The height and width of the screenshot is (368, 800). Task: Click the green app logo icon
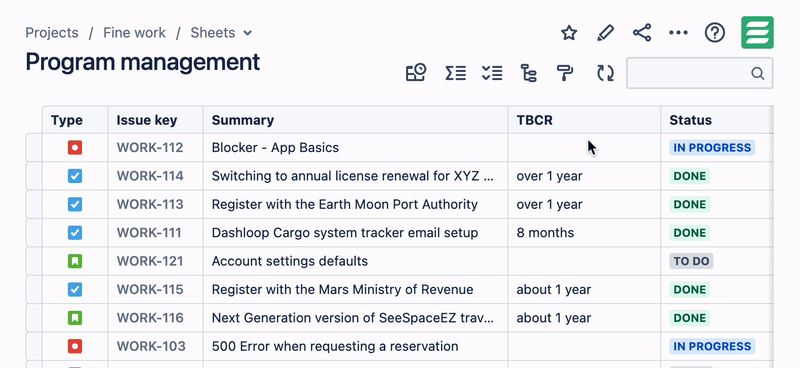pos(757,33)
